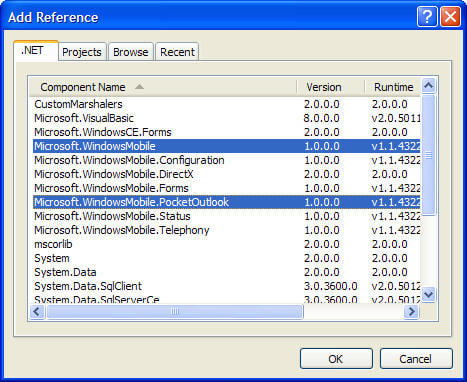Select Microsoft.WindowsCE.Forms in the list
Viewport: 467px width, 382px height.
pos(226,132)
